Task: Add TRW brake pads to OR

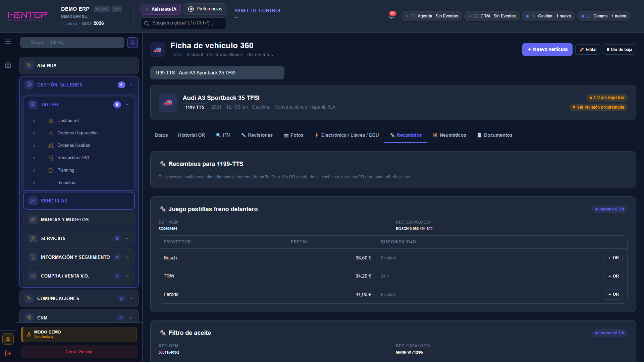Action: [613, 276]
